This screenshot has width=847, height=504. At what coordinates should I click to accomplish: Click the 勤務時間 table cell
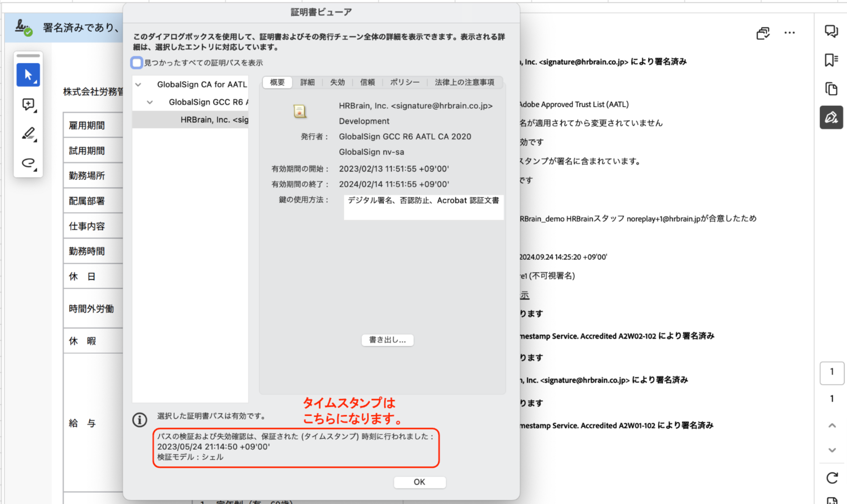click(93, 251)
